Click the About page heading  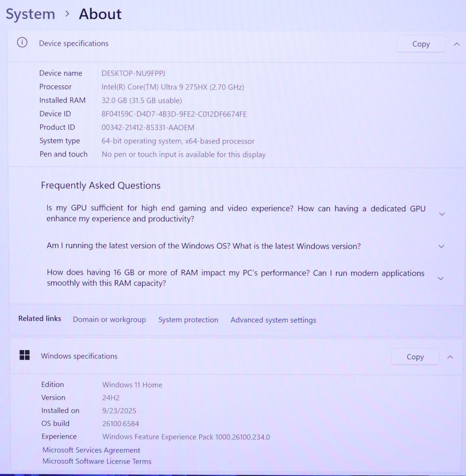100,14
